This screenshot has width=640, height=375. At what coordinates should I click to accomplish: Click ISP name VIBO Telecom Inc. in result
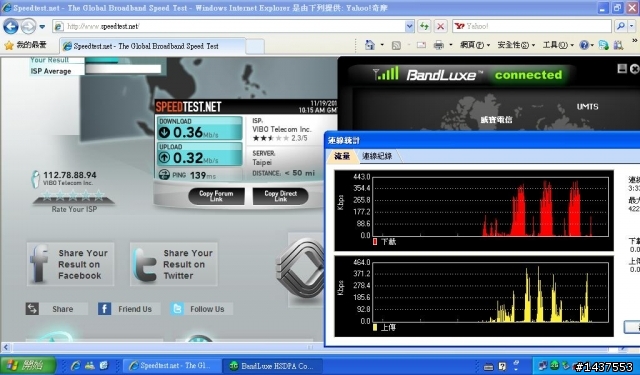(282, 129)
